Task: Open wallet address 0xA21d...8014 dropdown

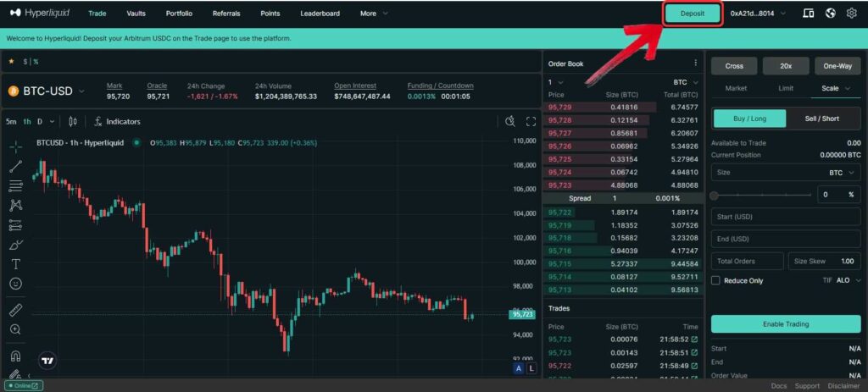Action: [x=758, y=14]
